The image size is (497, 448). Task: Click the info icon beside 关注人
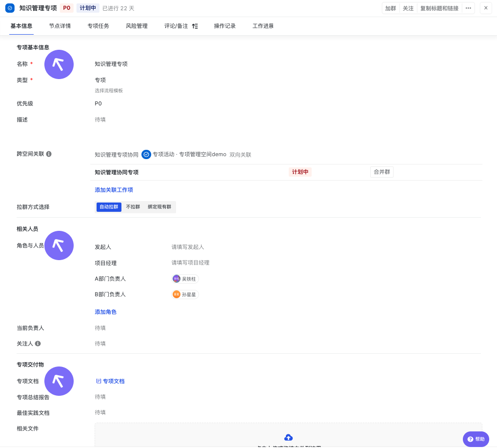pyautogui.click(x=38, y=344)
